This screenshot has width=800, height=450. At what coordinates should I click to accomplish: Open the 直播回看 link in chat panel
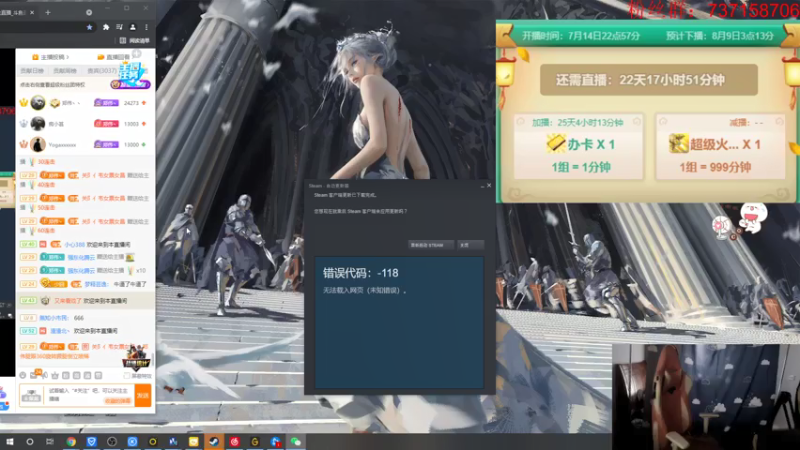(113, 57)
